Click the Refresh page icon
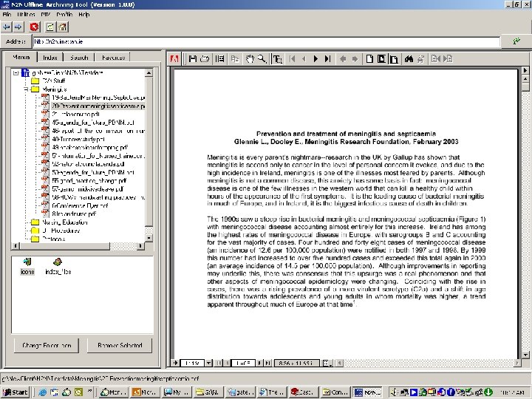This screenshot has height=399, width=532. coord(50,27)
